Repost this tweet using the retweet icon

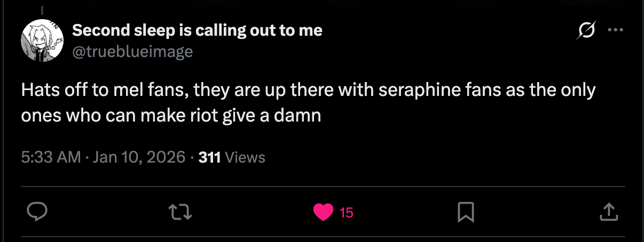point(180,213)
